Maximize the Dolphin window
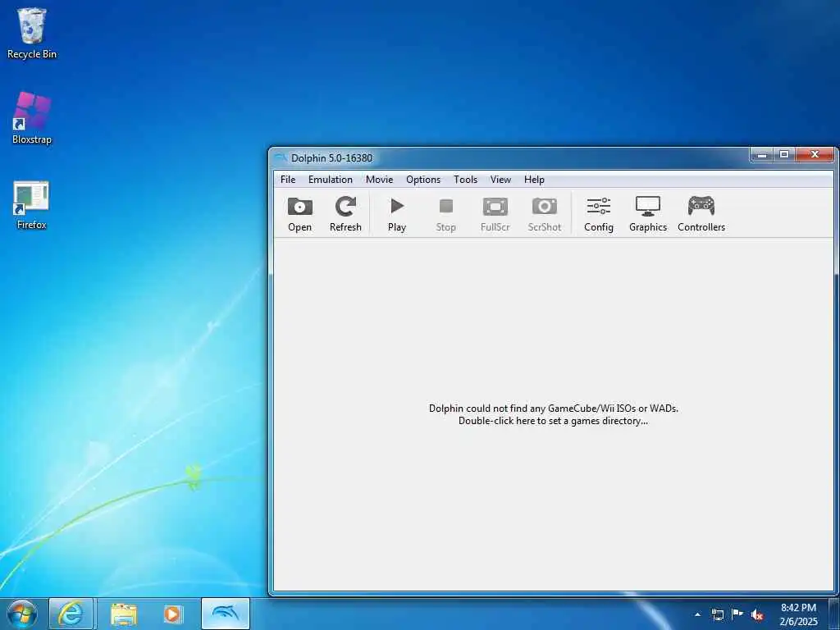Screen dimensions: 840x630 [x=783, y=155]
